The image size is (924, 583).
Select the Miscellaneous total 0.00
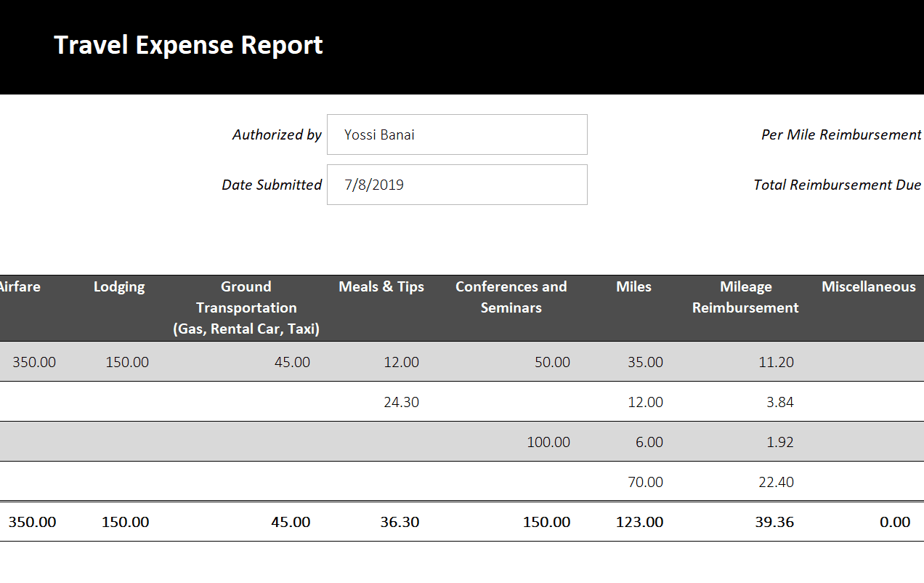click(895, 522)
